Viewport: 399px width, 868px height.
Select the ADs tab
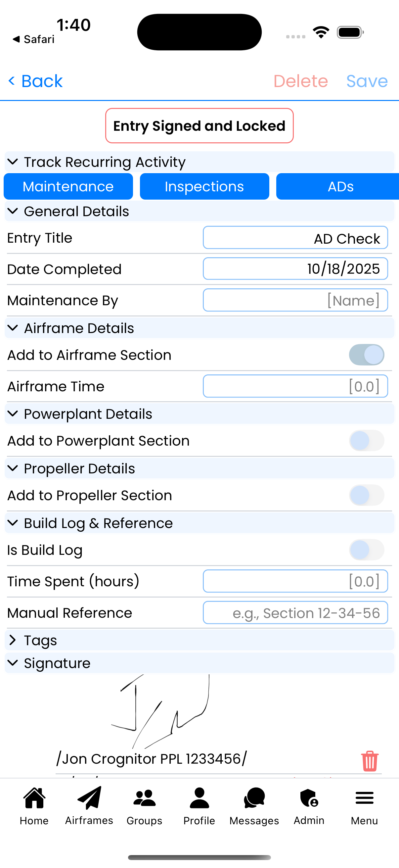[340, 186]
